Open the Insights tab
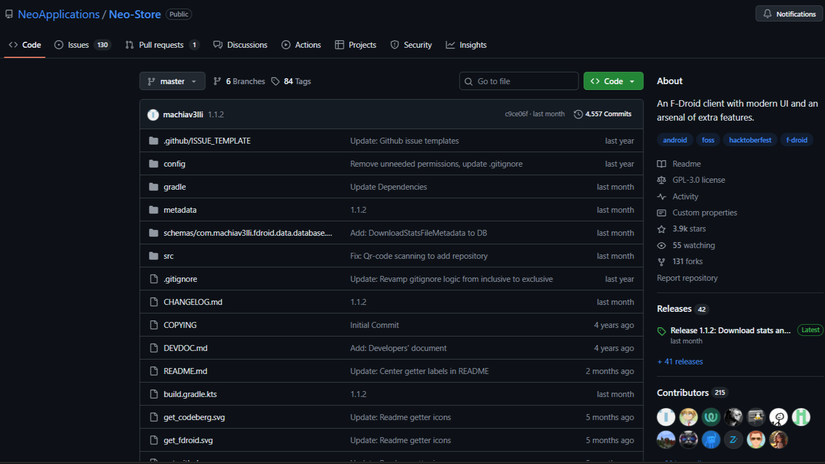The width and height of the screenshot is (825, 464). coord(466,45)
